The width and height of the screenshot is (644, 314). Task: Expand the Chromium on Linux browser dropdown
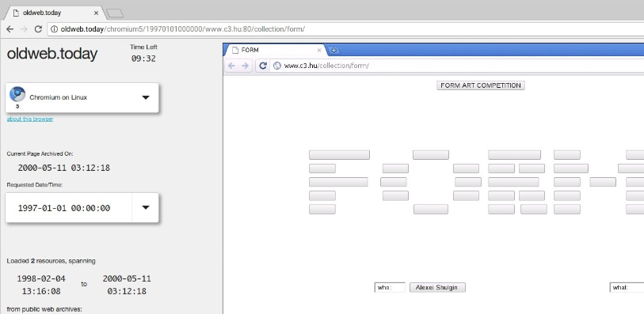(x=146, y=97)
